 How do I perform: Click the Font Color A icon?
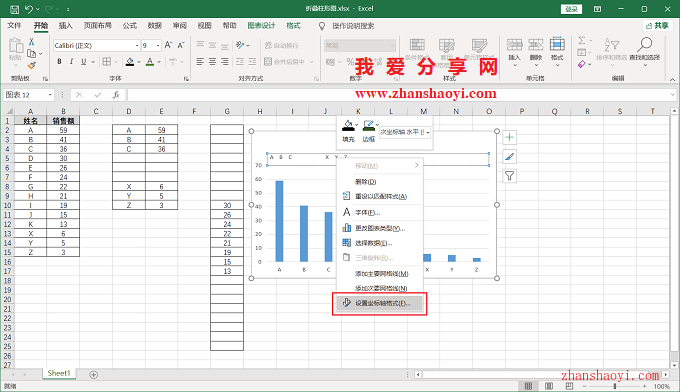tap(150, 62)
